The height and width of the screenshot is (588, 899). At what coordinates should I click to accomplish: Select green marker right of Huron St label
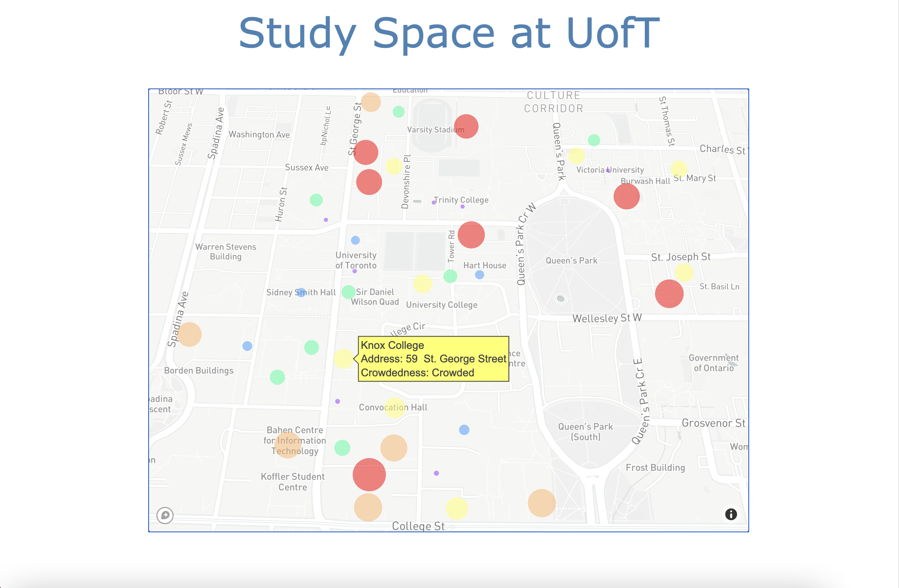316,200
